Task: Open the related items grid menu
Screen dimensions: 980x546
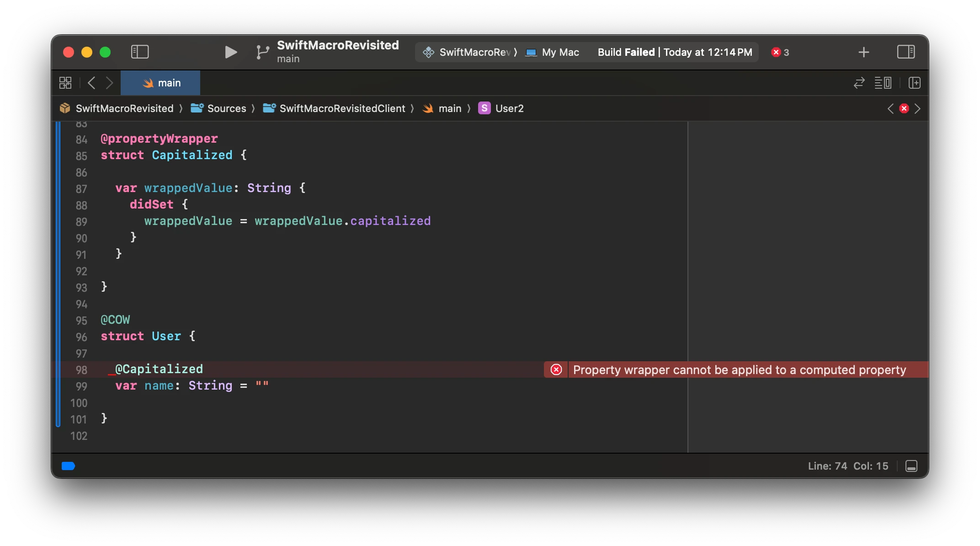Action: tap(65, 83)
